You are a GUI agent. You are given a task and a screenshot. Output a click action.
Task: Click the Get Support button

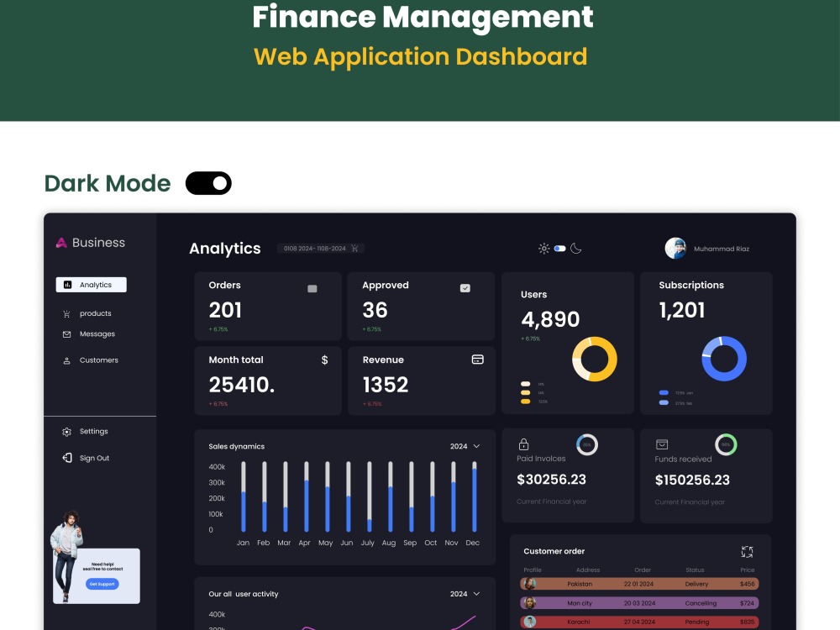[x=102, y=584]
